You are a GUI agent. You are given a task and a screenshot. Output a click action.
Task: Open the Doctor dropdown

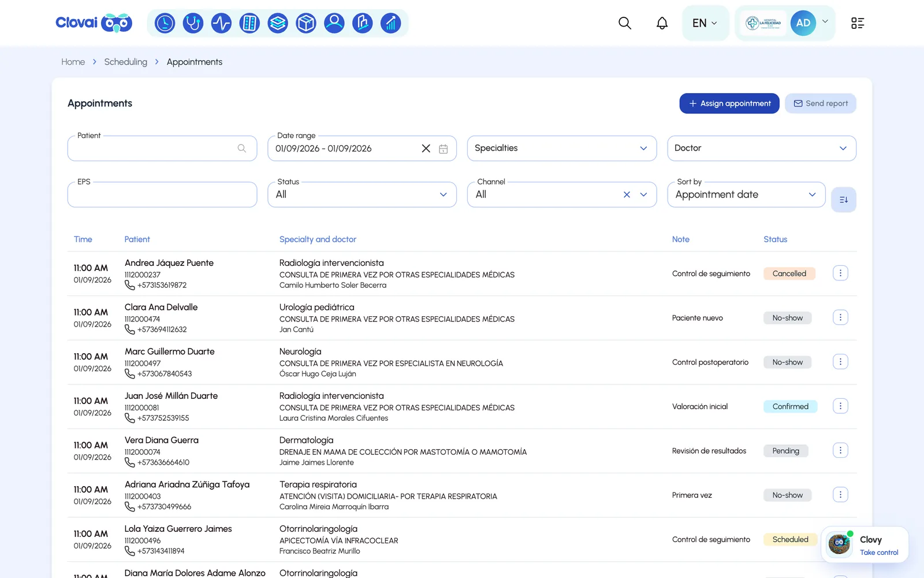coord(762,149)
